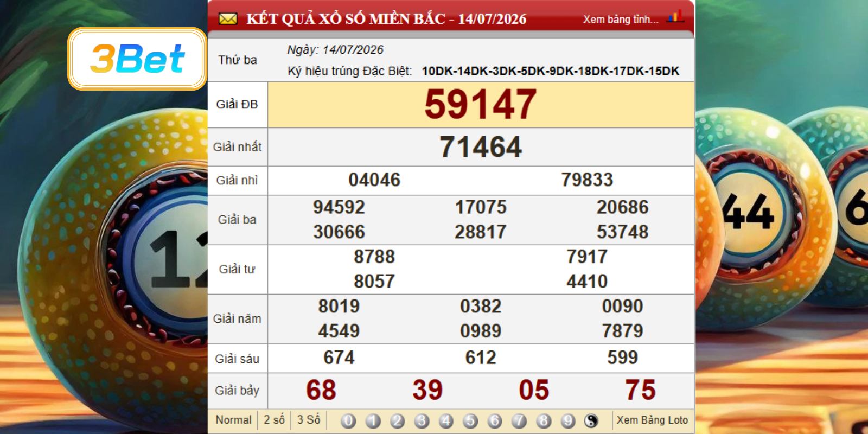
Task: Click seventh prize number 39
Action: 427,390
